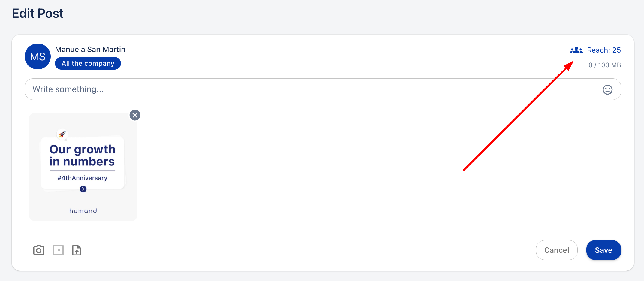Add a GIF using the GIF icon

click(58, 250)
